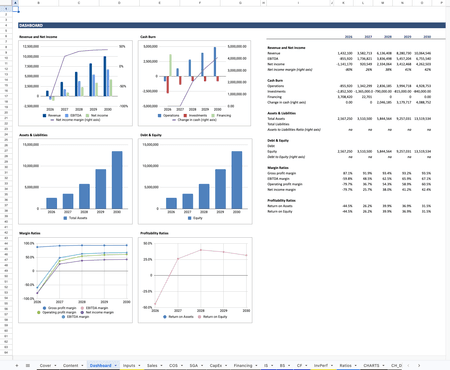
Task: Select the Profitability Ratios line chart
Action: point(195,280)
